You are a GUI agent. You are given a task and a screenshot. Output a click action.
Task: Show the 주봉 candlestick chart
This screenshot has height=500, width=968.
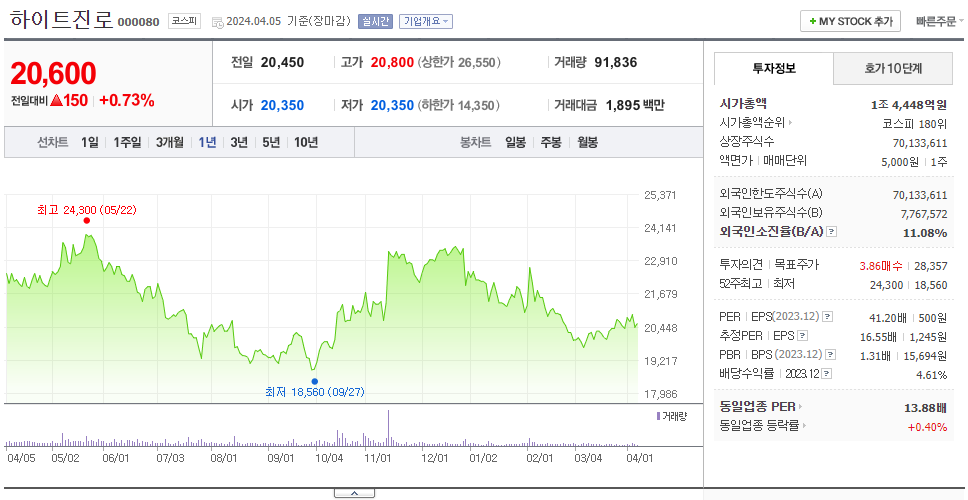coord(551,143)
